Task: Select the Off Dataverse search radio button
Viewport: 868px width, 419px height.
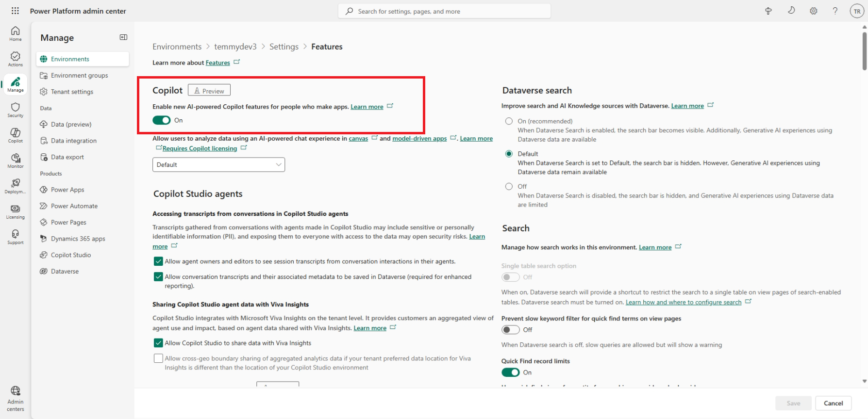Action: (509, 186)
